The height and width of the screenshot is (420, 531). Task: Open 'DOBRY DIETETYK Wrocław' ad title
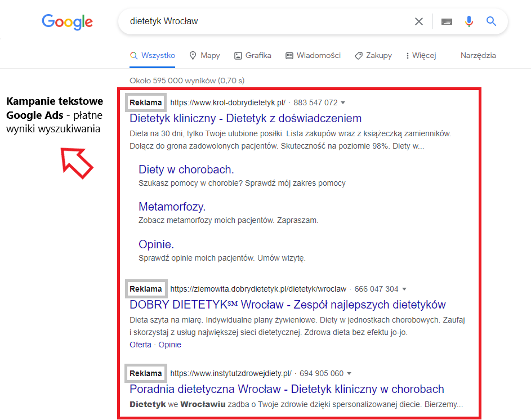pos(288,305)
